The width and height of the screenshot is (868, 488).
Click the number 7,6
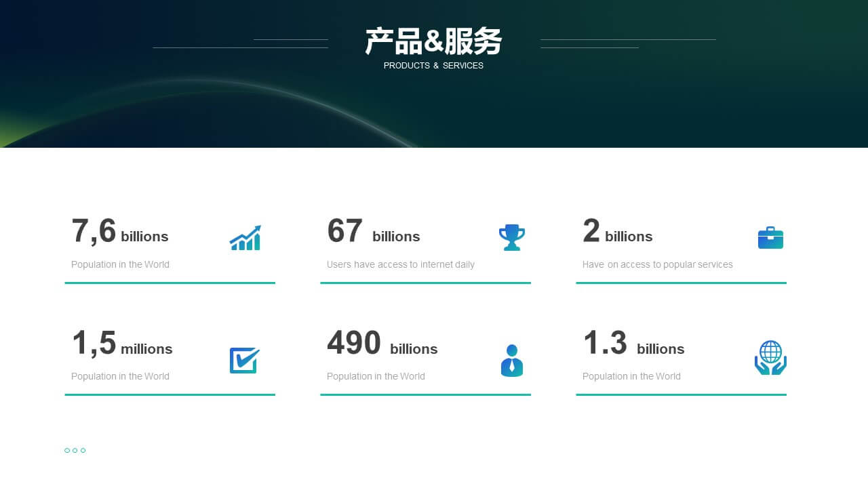click(x=94, y=232)
